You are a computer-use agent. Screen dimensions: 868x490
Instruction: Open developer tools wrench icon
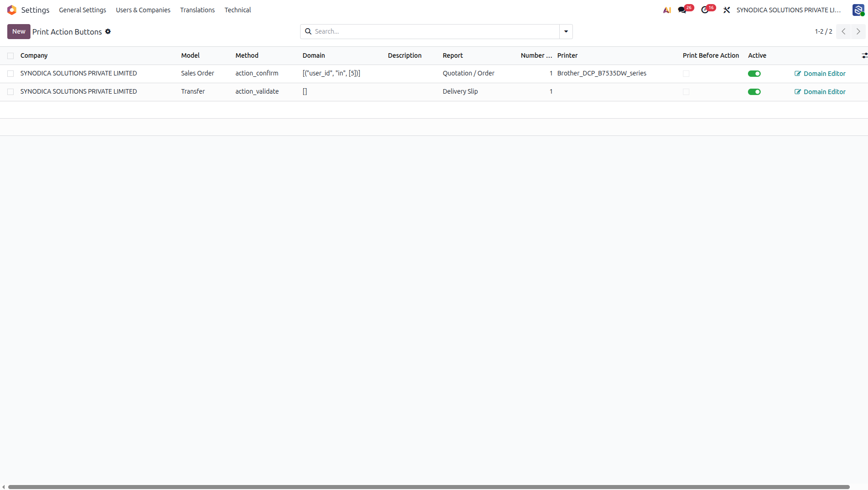[727, 10]
